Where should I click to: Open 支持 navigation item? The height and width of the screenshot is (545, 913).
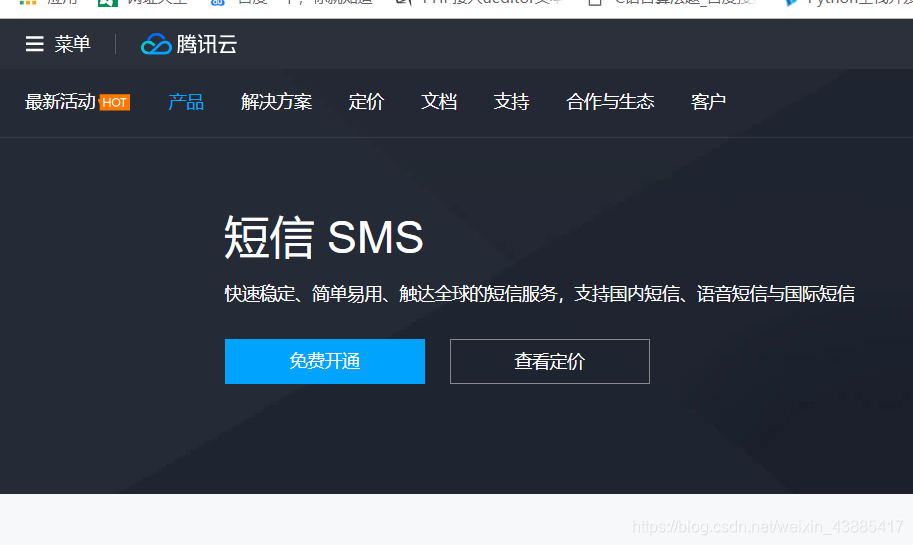pos(511,102)
